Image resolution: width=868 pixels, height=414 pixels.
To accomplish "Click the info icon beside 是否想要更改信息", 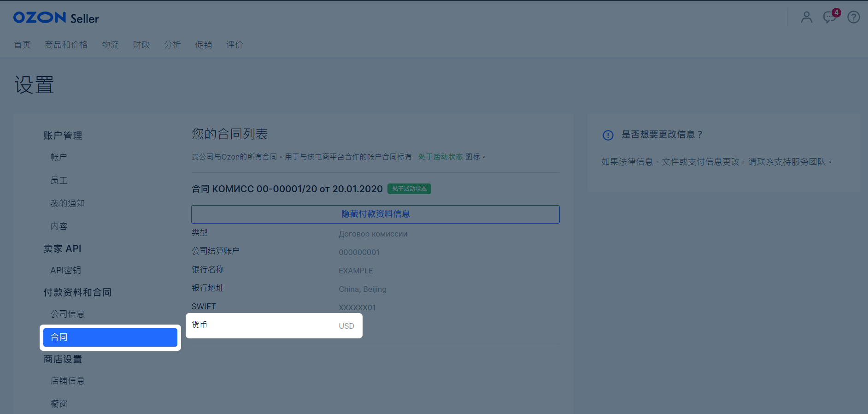I will [608, 135].
